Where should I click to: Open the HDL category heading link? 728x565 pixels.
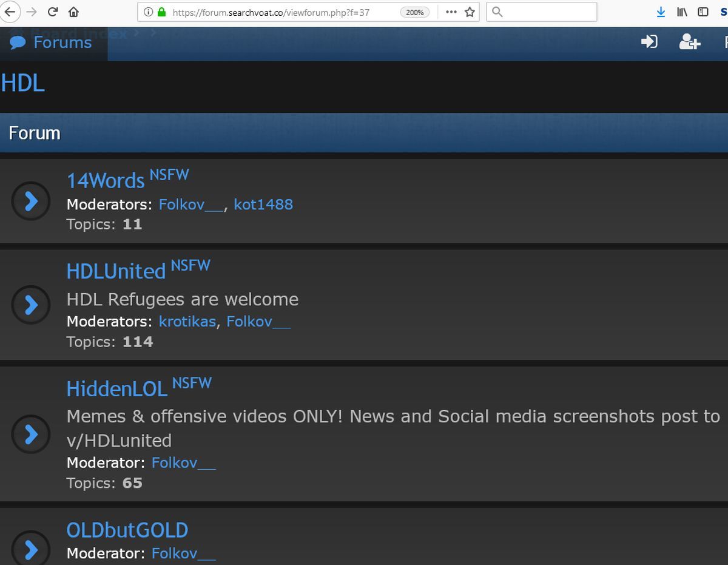coord(23,83)
